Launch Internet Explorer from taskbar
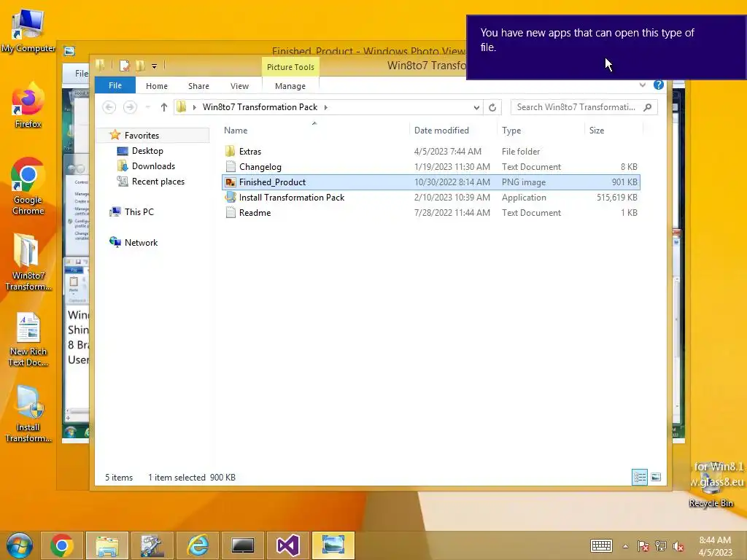Viewport: 747px width, 560px height. [x=197, y=545]
